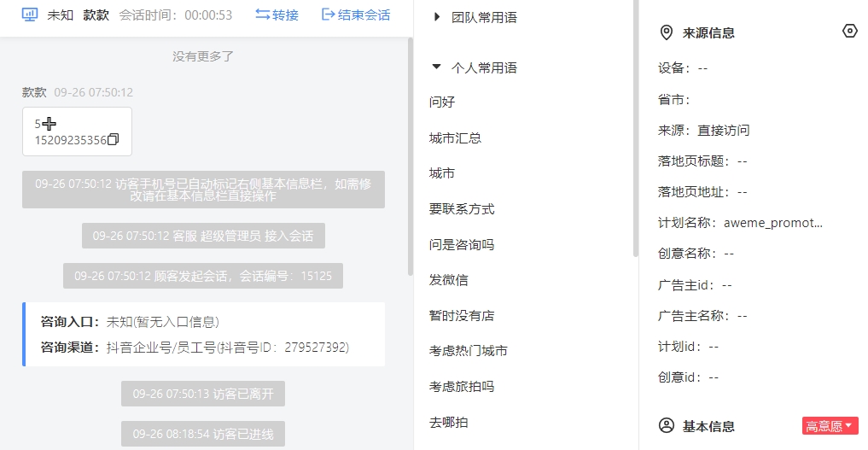Click the quick phrases panel scrollbar
The height and width of the screenshot is (450, 868).
(x=636, y=128)
